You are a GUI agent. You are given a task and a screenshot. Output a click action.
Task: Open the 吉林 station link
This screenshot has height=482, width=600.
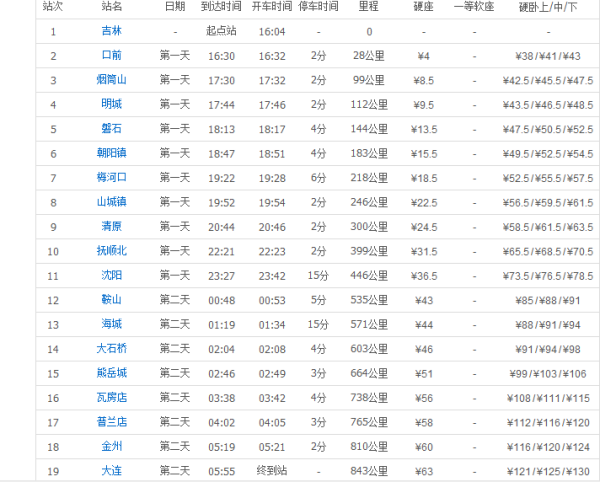click(x=112, y=31)
